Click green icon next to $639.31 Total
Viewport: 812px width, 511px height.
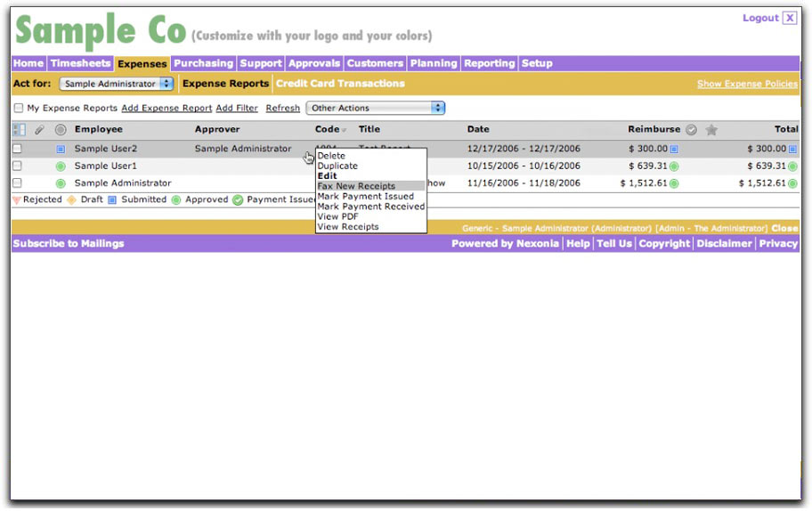tap(792, 166)
